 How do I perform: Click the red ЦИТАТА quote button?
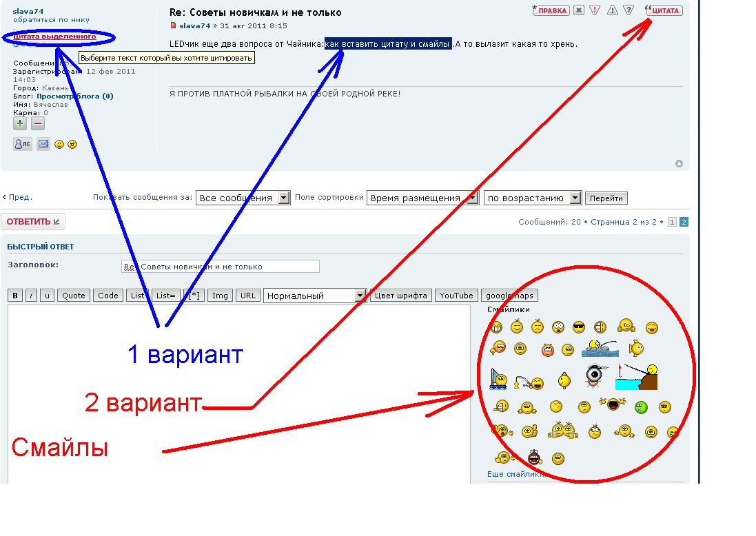pos(664,10)
